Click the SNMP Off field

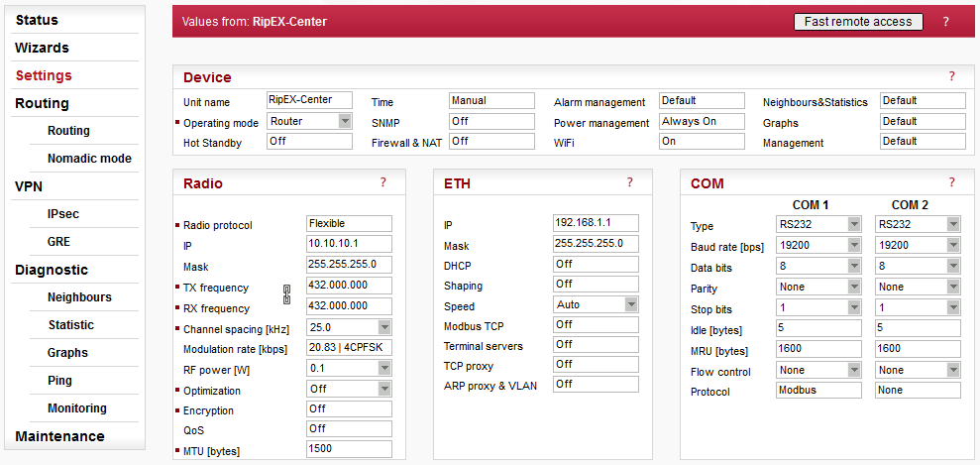491,121
